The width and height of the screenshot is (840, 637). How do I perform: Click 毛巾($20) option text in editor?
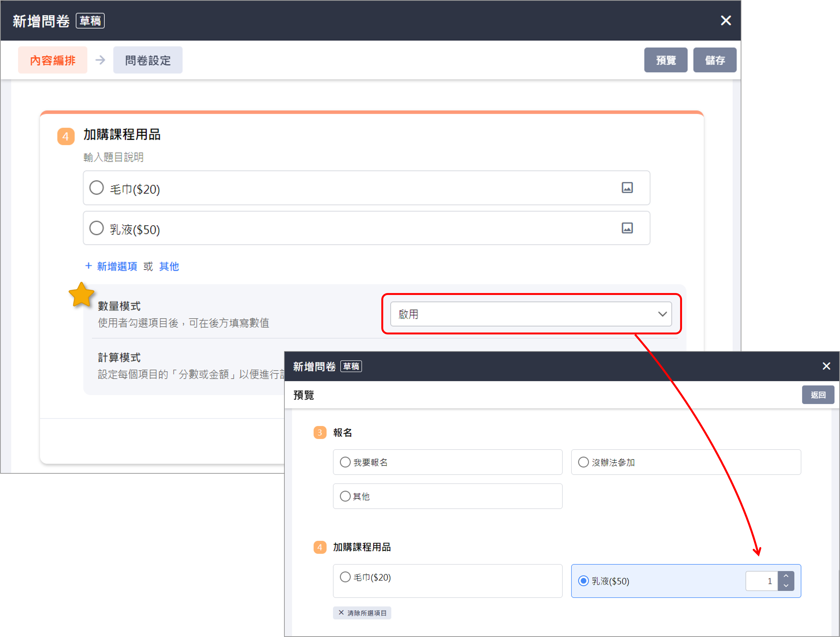(x=135, y=189)
